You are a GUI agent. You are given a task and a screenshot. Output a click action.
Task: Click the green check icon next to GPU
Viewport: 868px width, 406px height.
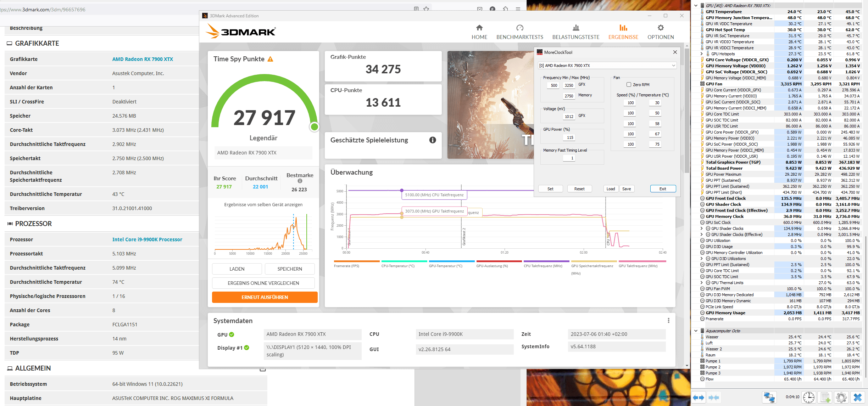[232, 334]
